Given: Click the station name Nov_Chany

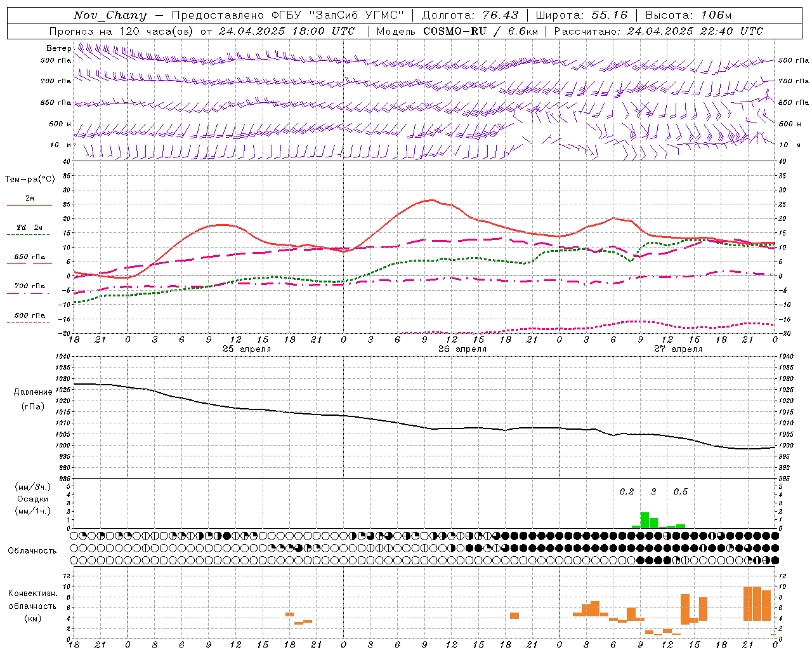Looking at the screenshot, I should coord(110,15).
